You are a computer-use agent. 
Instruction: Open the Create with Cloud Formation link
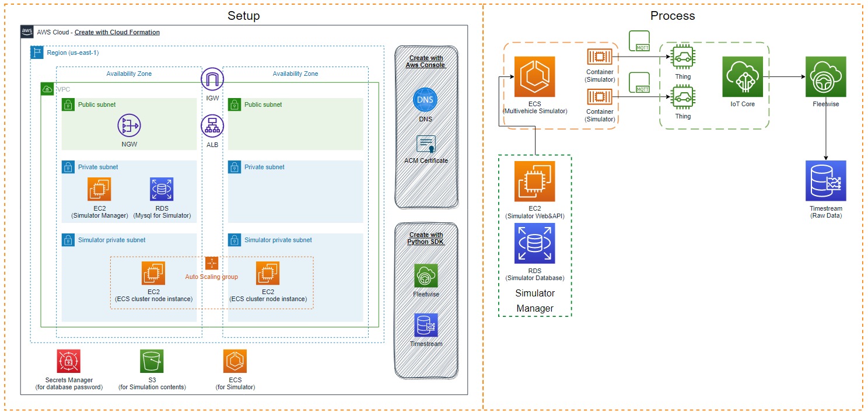click(x=117, y=32)
